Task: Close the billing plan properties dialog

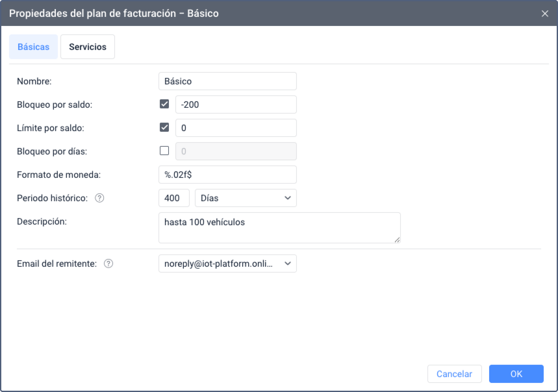Action: [x=544, y=14]
